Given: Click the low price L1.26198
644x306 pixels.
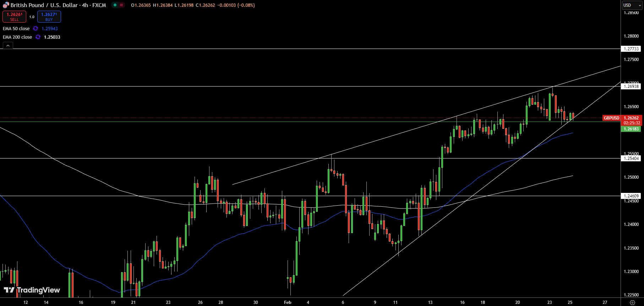Looking at the screenshot, I should click(184, 5).
